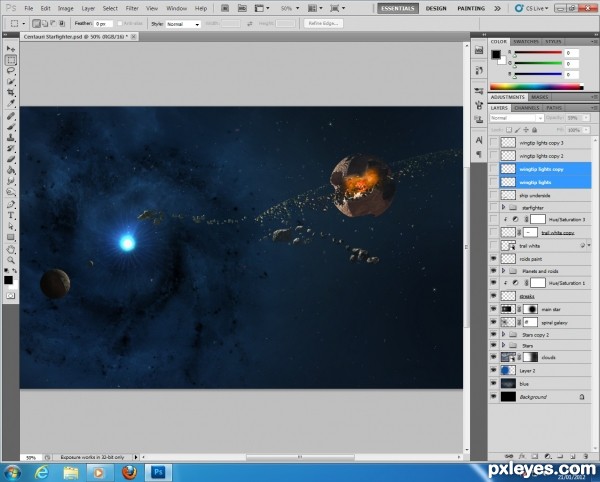Click the Feather input field
The height and width of the screenshot is (482, 600).
[x=104, y=24]
